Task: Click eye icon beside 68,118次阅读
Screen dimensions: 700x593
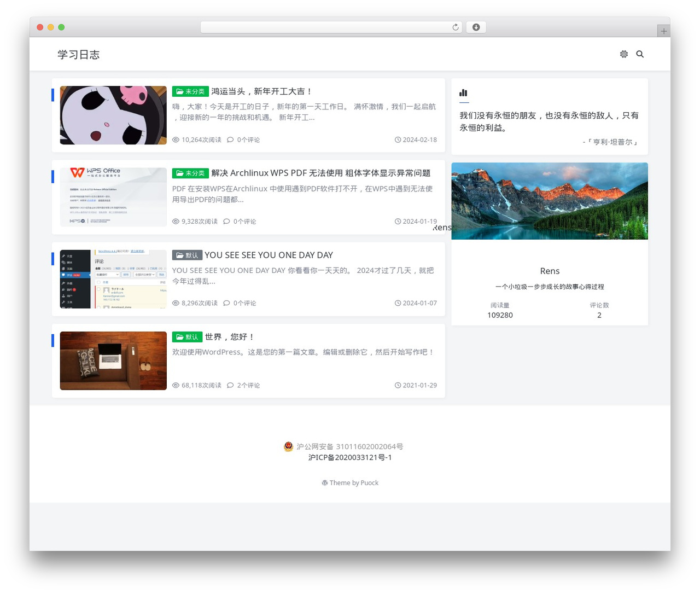Action: click(x=176, y=386)
